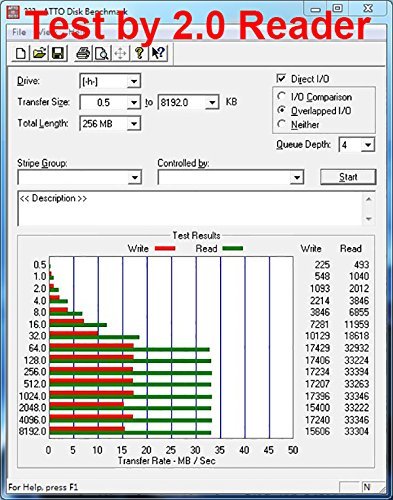This screenshot has height=500, width=393.
Task: Click the Write value 7281
Action: pyautogui.click(x=319, y=324)
